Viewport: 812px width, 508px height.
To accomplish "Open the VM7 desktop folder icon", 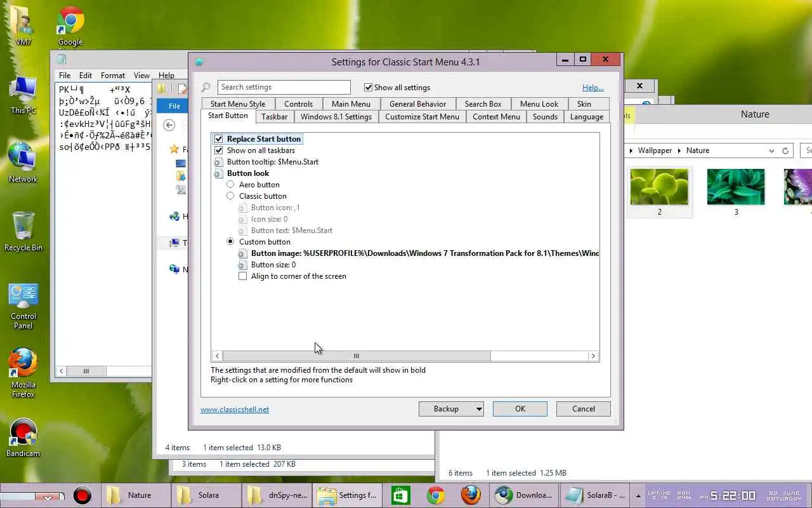I will click(x=23, y=25).
